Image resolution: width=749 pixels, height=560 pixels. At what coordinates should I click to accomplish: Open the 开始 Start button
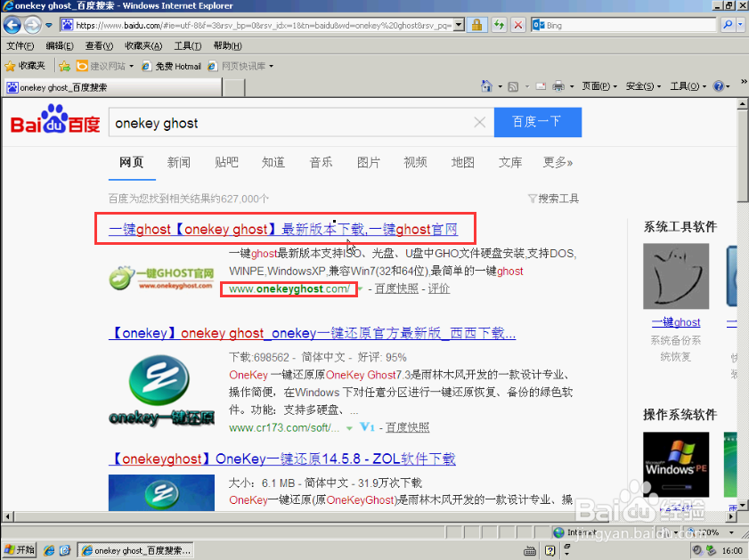[x=19, y=550]
